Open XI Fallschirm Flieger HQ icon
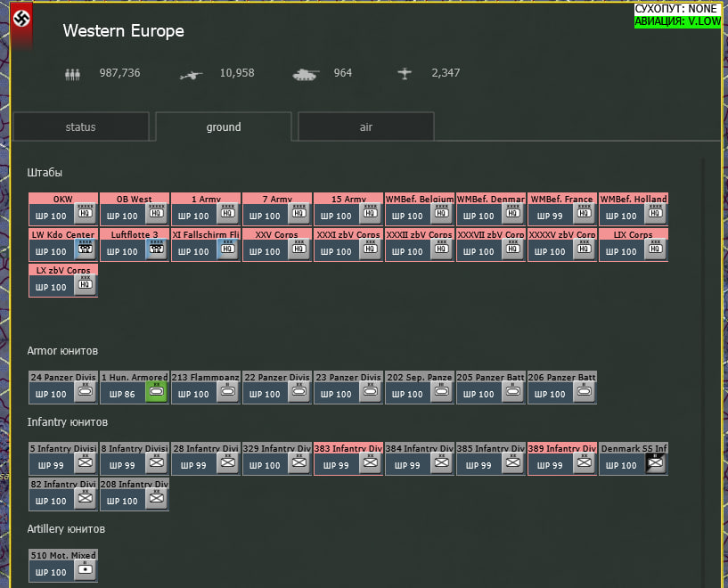The width and height of the screenshot is (728, 588). [x=228, y=249]
